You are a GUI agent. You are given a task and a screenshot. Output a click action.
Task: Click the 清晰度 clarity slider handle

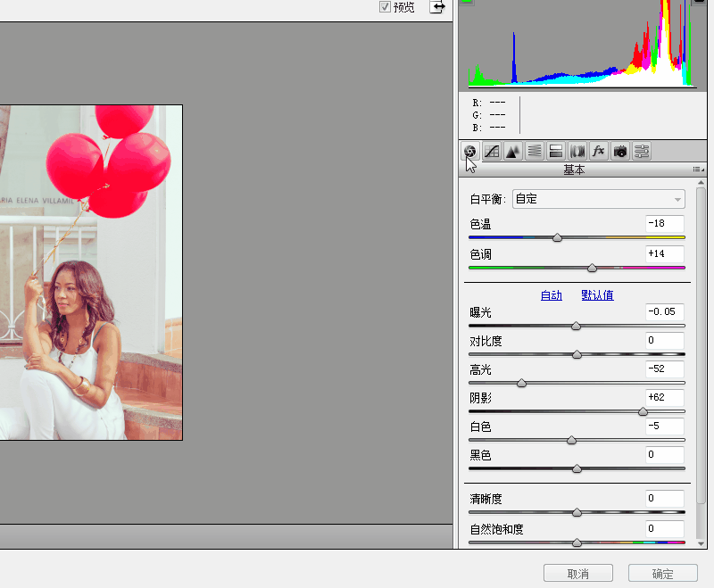tap(577, 512)
